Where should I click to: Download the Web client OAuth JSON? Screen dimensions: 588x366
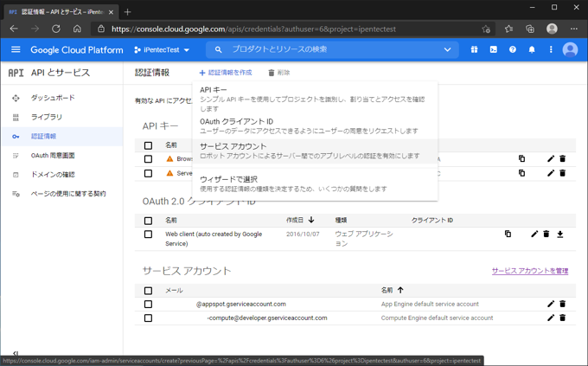point(559,234)
